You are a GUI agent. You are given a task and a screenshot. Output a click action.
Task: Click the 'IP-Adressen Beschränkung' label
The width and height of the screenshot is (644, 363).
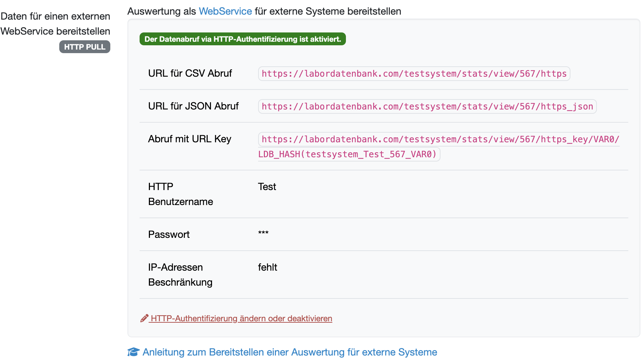click(180, 275)
